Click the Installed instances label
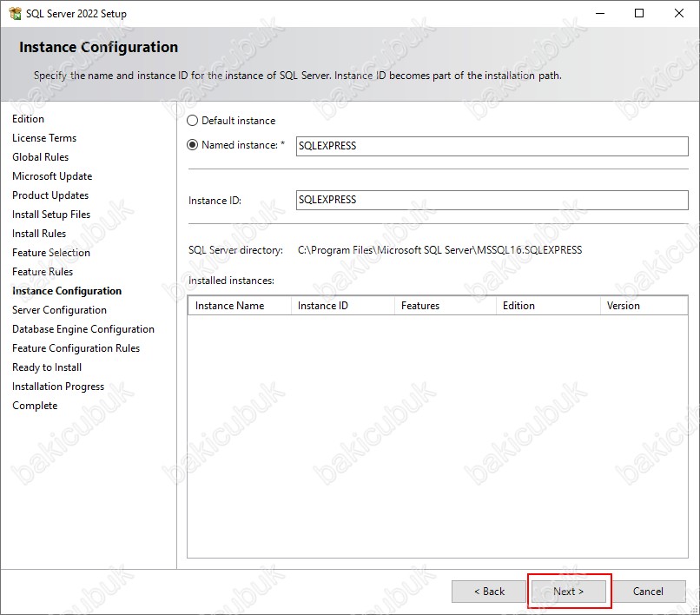The image size is (700, 615). click(x=231, y=281)
